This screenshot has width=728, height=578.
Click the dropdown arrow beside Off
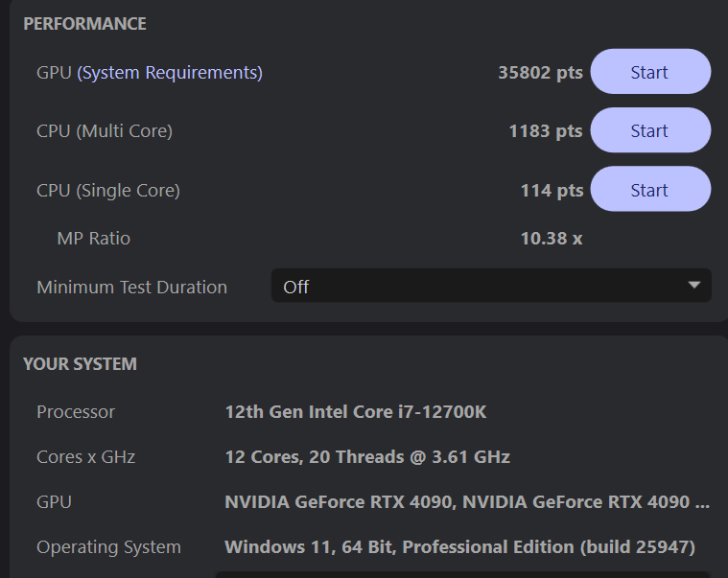click(694, 286)
